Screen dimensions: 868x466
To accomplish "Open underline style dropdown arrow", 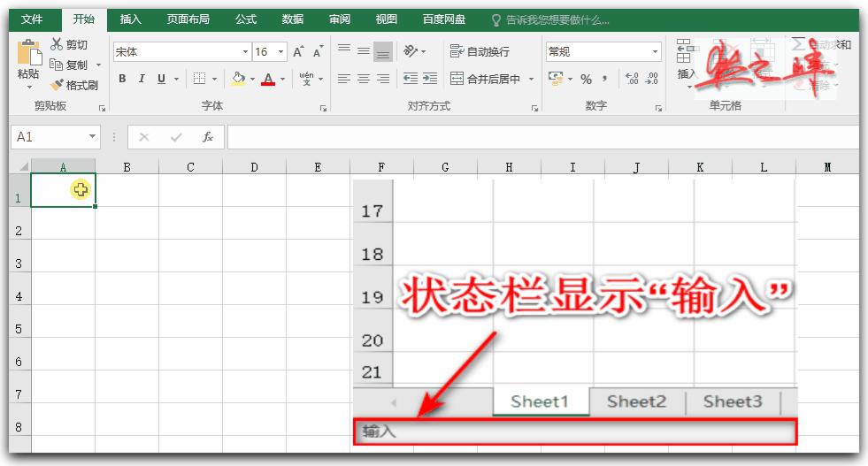I will pos(176,80).
